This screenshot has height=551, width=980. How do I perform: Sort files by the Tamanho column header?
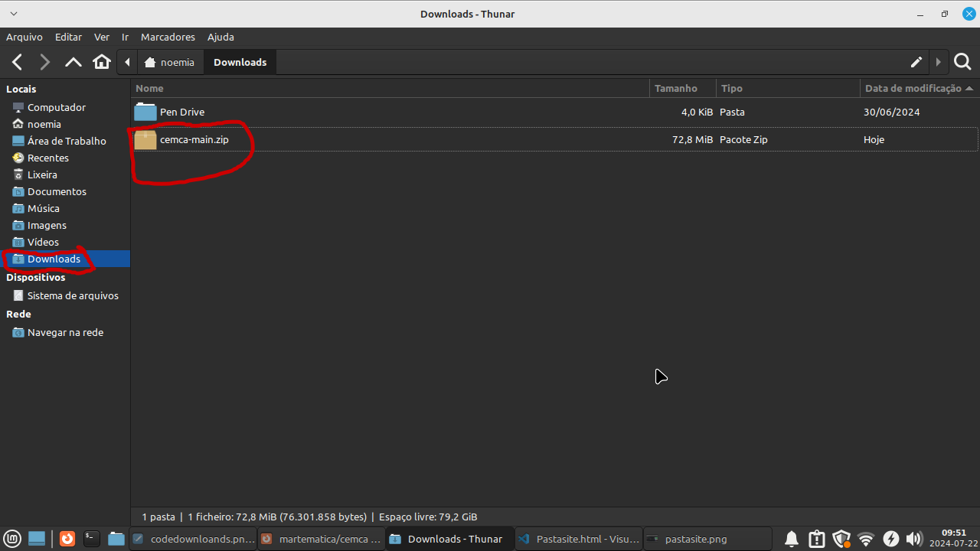tap(683, 88)
